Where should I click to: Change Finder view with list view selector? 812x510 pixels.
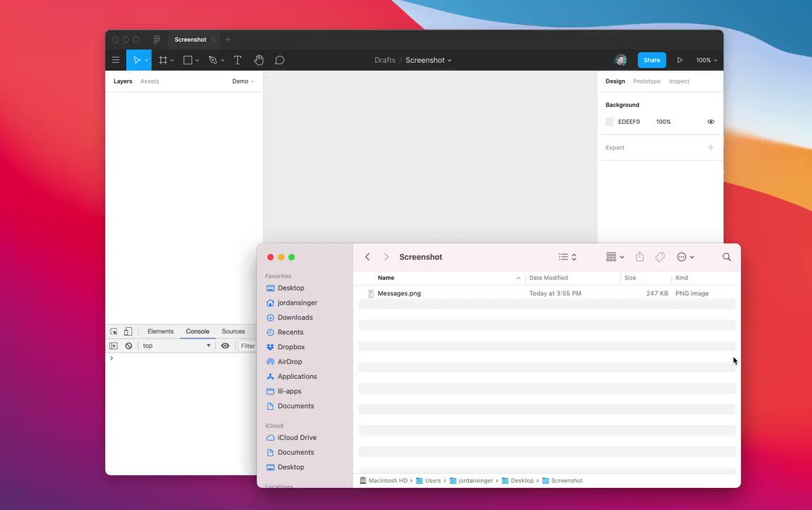click(568, 257)
